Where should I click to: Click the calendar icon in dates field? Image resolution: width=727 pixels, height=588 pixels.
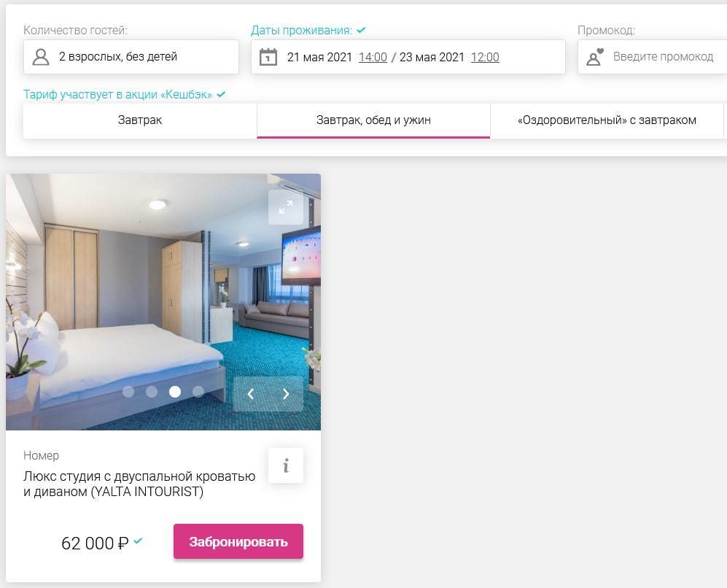(268, 57)
